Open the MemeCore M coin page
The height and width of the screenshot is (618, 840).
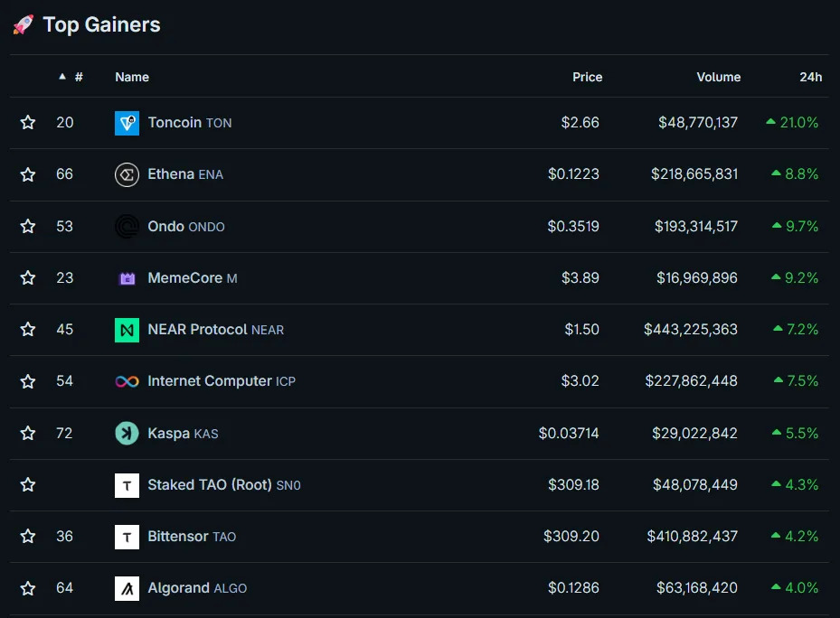[x=193, y=278]
